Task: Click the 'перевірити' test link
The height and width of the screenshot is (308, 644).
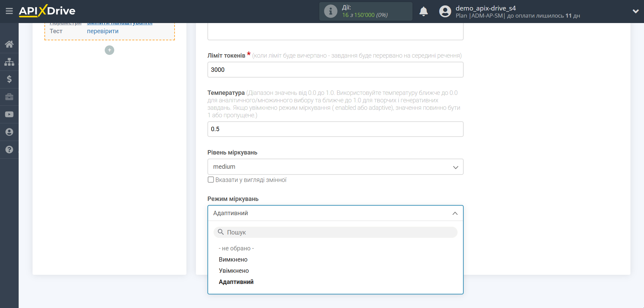Action: [103, 31]
